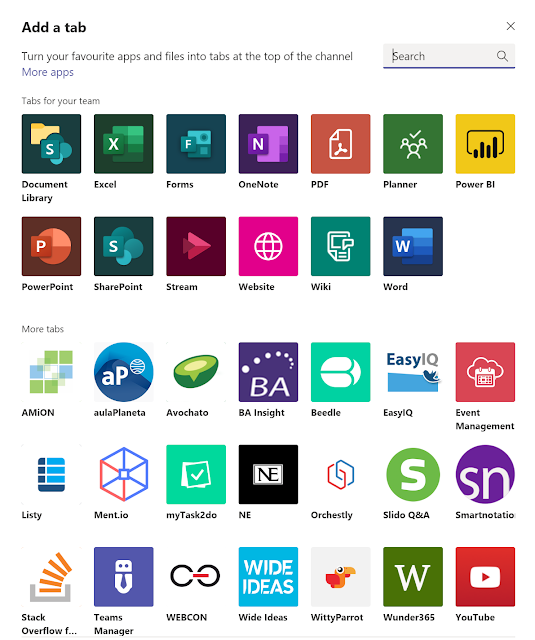Image resolution: width=535 pixels, height=640 pixels.
Task: Add the Document Library tab
Action: coord(51,144)
